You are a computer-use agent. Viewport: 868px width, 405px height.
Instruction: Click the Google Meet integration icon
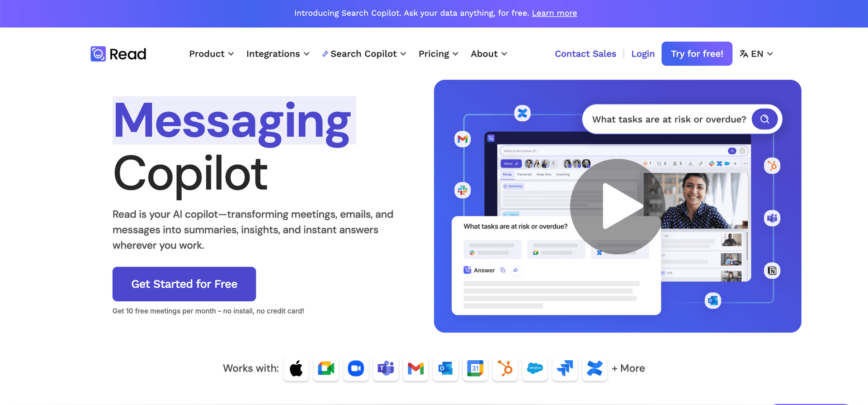(x=326, y=368)
